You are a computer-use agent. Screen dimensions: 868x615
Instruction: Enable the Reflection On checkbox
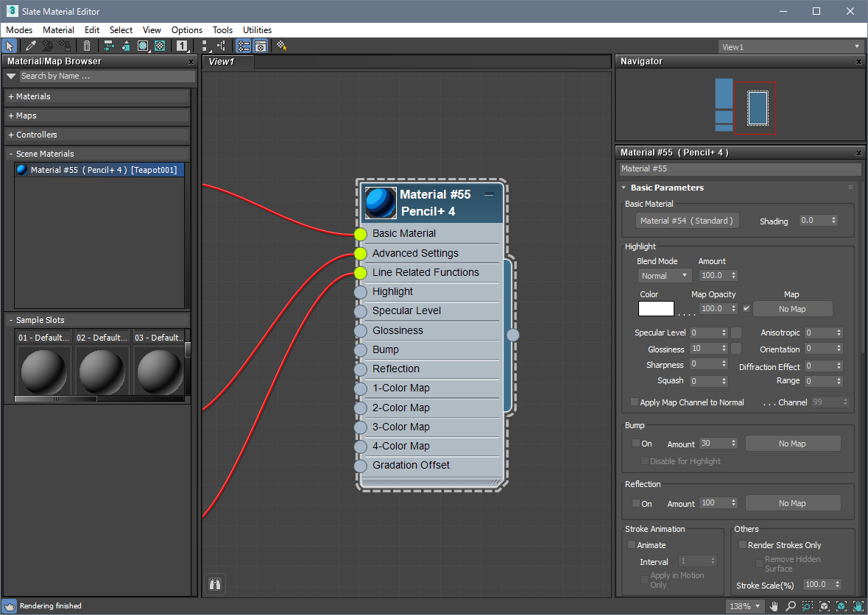(x=636, y=504)
